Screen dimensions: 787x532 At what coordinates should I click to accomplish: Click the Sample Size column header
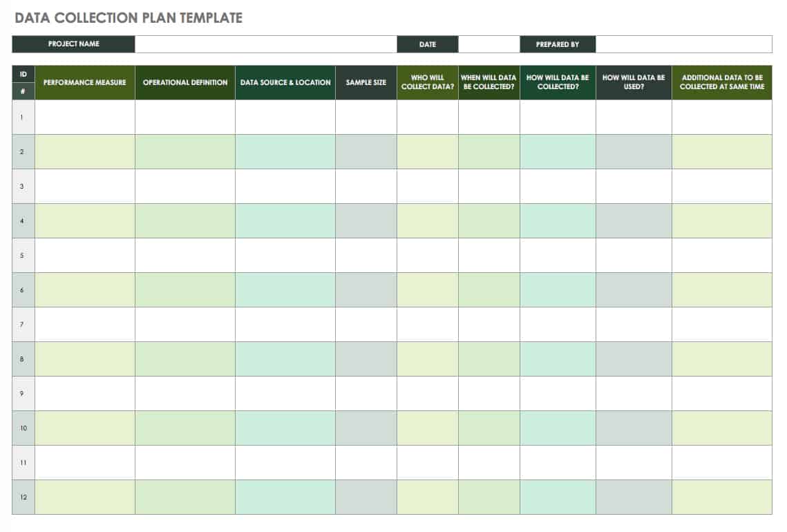click(366, 82)
